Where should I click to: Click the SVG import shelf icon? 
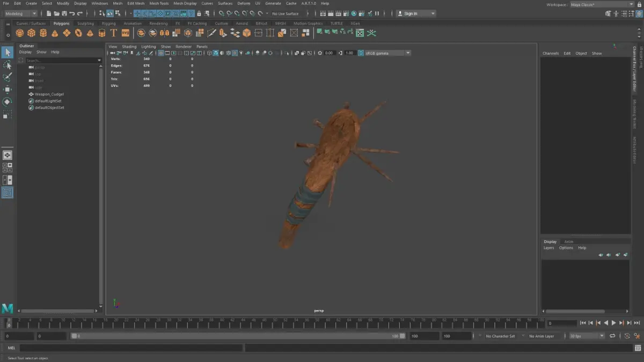pos(125,33)
